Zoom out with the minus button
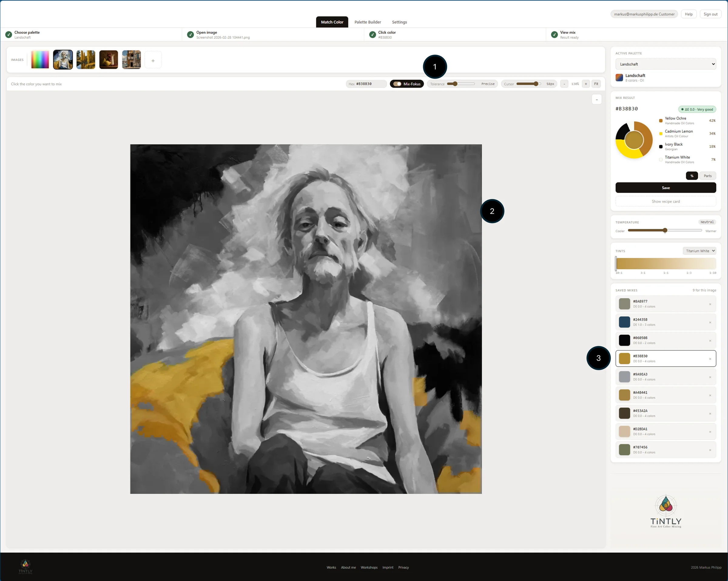 point(564,84)
